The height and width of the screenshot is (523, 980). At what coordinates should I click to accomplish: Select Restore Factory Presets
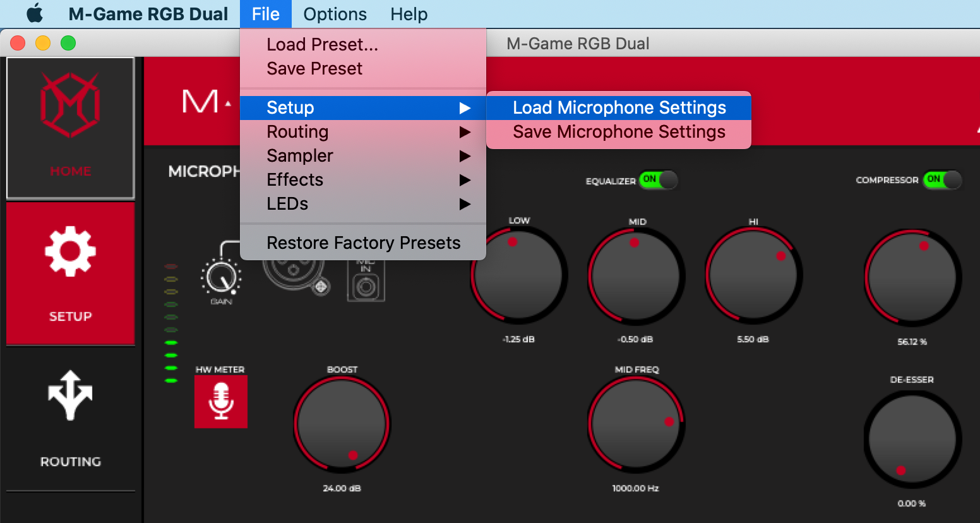pyautogui.click(x=363, y=243)
